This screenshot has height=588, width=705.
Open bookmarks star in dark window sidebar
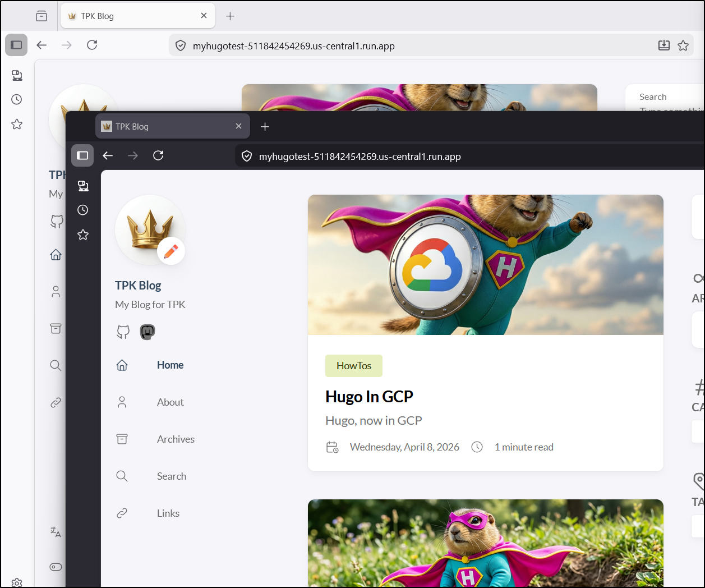83,235
